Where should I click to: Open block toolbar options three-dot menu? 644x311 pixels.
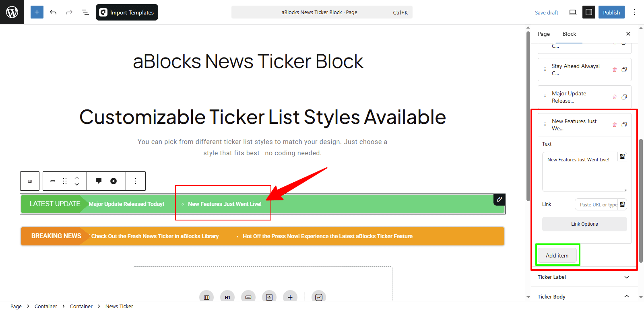click(136, 181)
